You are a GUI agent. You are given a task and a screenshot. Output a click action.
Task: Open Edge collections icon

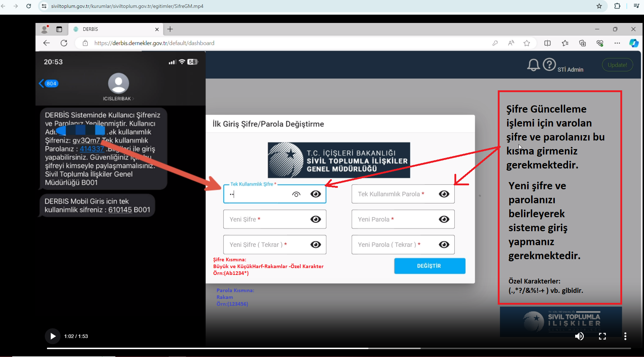[x=582, y=43]
